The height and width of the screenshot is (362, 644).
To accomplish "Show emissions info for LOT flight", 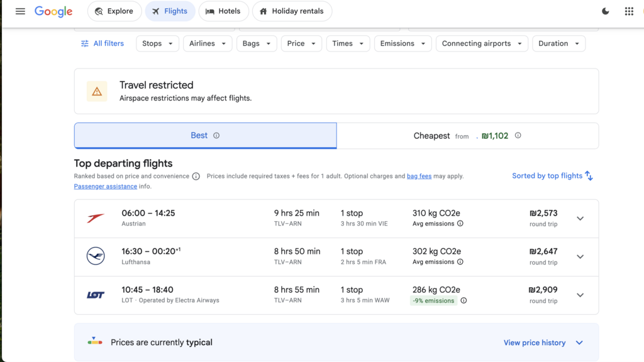I will (464, 300).
